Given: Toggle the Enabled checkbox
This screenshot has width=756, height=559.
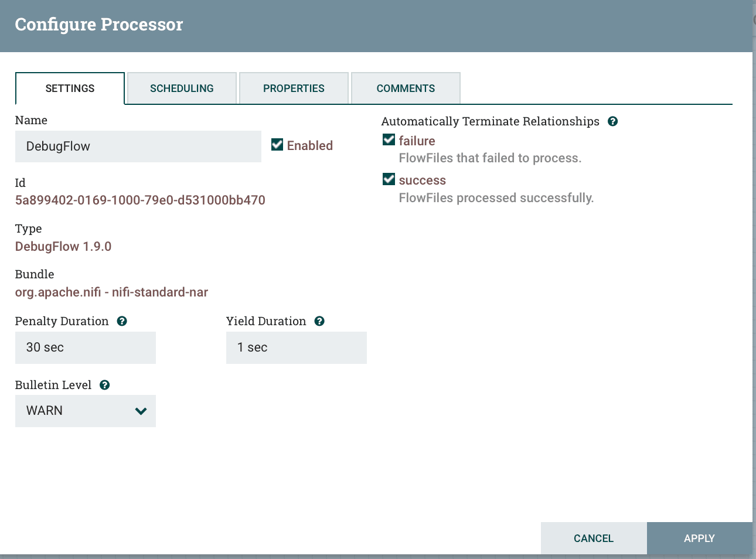Looking at the screenshot, I should 277,145.
